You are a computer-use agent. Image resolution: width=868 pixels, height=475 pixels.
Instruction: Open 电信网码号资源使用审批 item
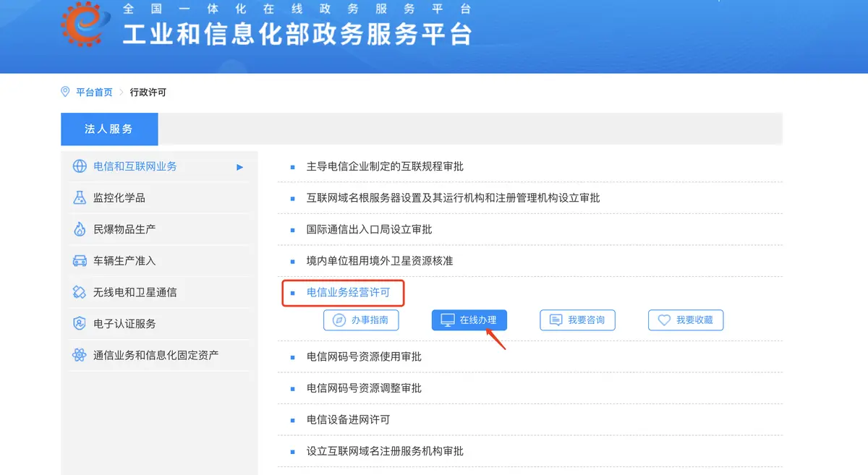pos(364,356)
